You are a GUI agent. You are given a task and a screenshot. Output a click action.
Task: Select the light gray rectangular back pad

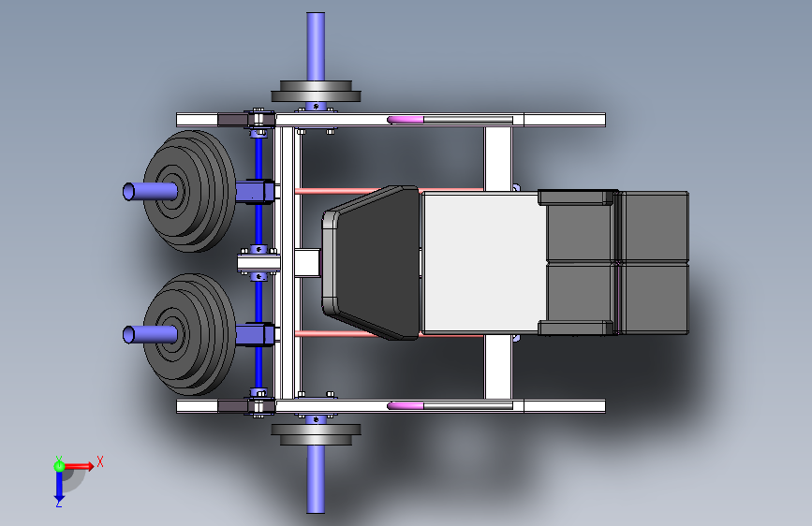tap(484, 262)
